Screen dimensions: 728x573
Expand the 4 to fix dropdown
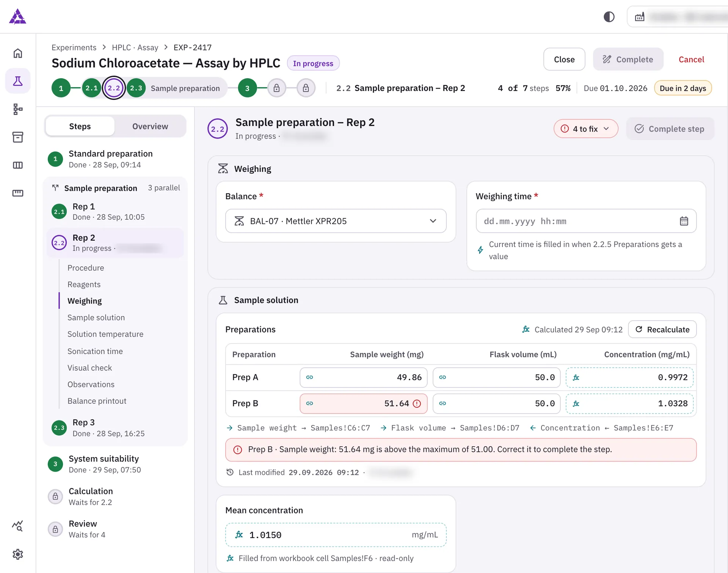586,129
